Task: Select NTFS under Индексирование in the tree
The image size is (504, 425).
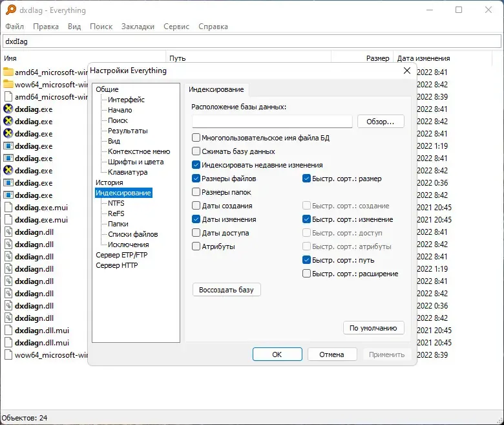Action: tap(116, 203)
